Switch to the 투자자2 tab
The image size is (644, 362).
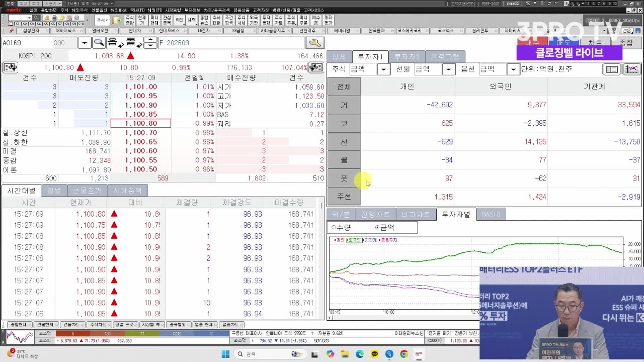[x=407, y=57]
